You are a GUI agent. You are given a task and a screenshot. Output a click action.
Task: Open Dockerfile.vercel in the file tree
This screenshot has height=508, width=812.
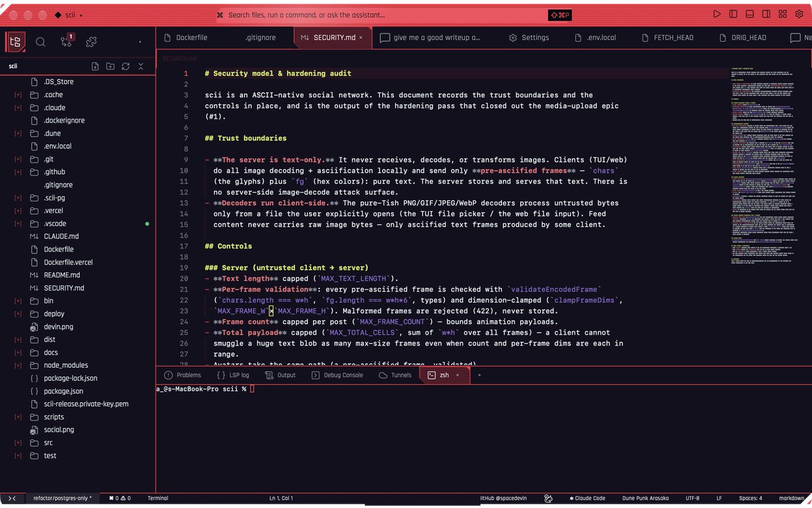68,262
